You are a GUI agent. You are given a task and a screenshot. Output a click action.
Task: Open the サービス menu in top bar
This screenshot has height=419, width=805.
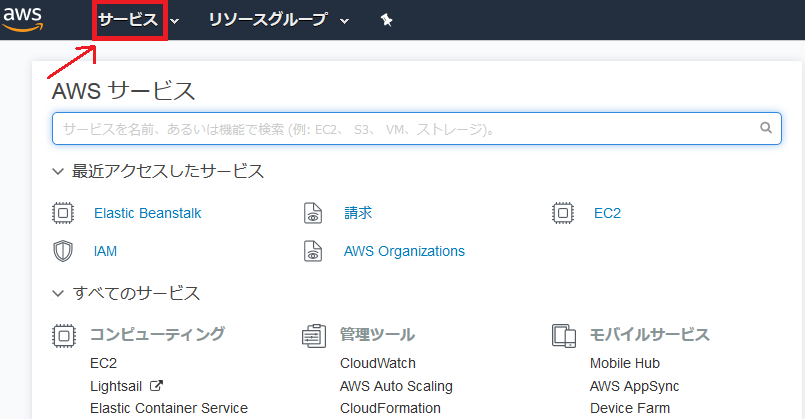tap(130, 21)
